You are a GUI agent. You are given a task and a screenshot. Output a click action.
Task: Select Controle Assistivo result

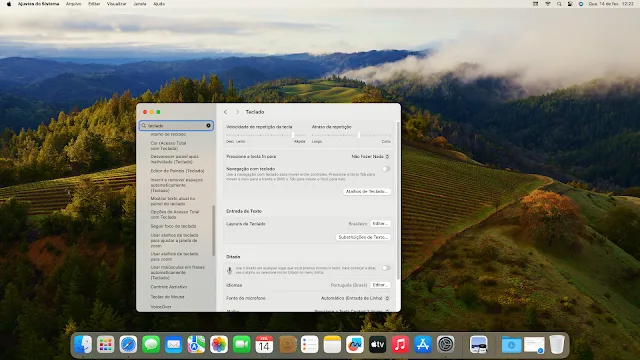(x=169, y=287)
